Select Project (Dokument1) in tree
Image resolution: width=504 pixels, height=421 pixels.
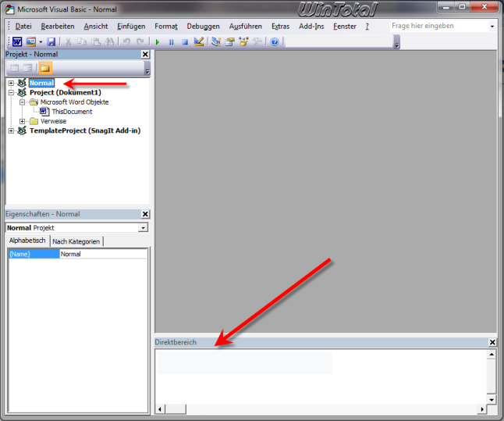click(66, 93)
